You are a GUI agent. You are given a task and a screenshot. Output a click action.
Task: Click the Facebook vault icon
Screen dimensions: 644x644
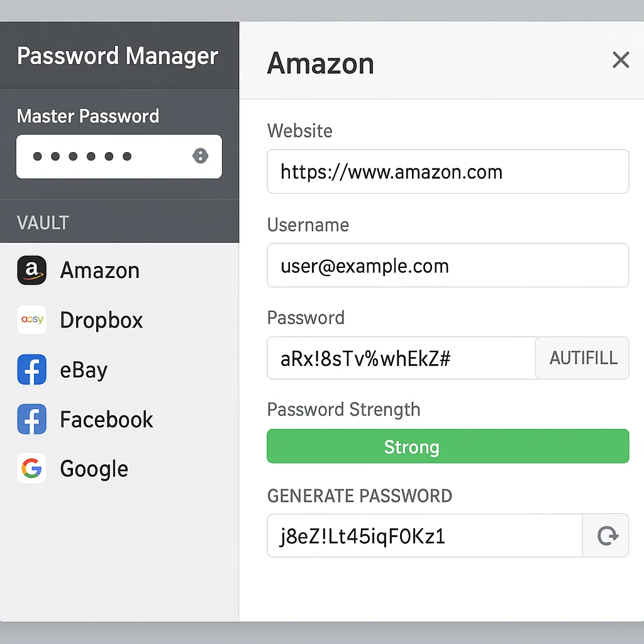point(31,419)
